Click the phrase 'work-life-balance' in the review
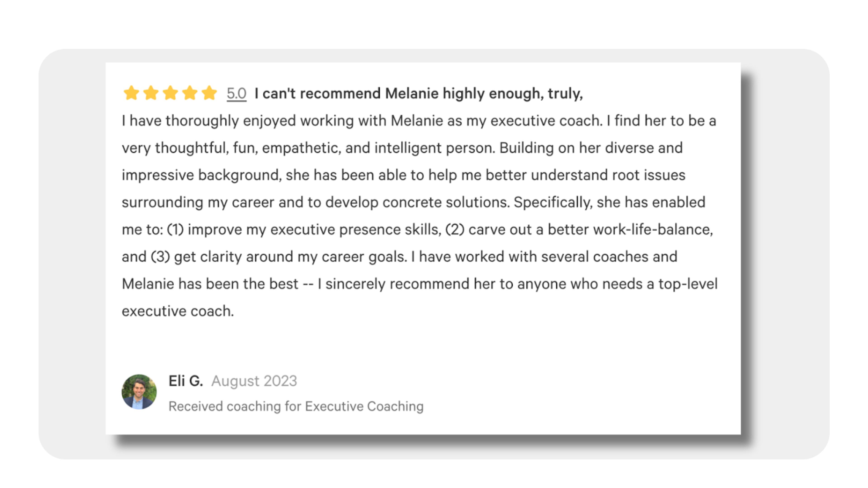The image size is (868, 488). tap(653, 230)
